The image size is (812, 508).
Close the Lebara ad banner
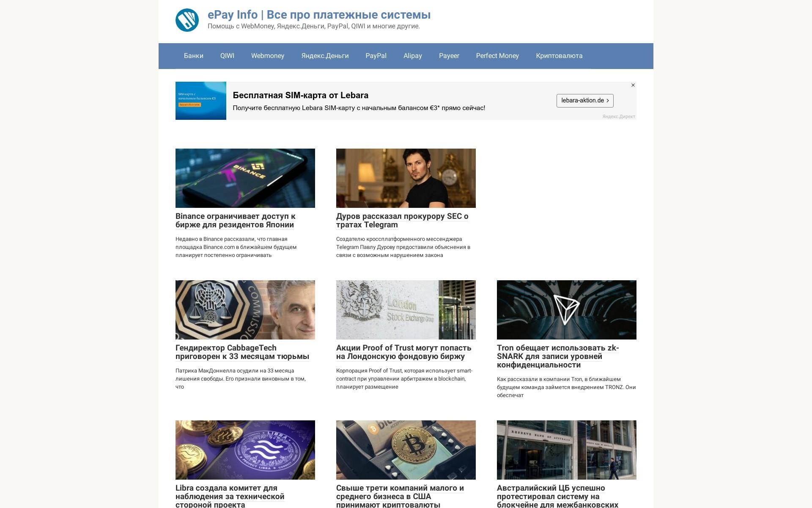(x=633, y=85)
